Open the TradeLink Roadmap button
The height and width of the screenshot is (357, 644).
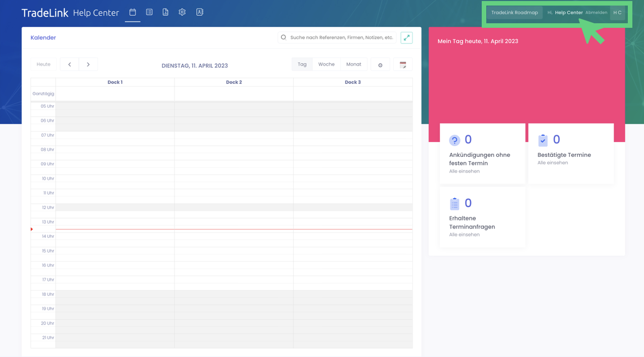coord(514,13)
